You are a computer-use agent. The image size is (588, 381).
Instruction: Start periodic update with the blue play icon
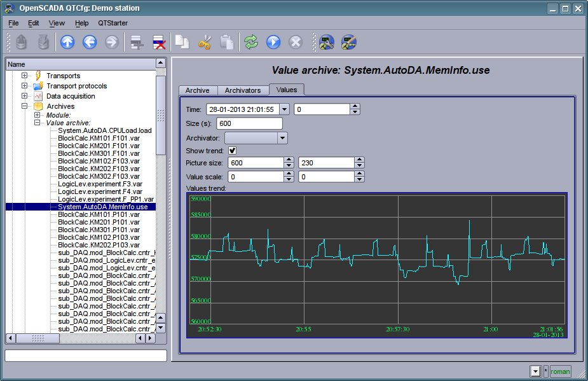[x=273, y=42]
